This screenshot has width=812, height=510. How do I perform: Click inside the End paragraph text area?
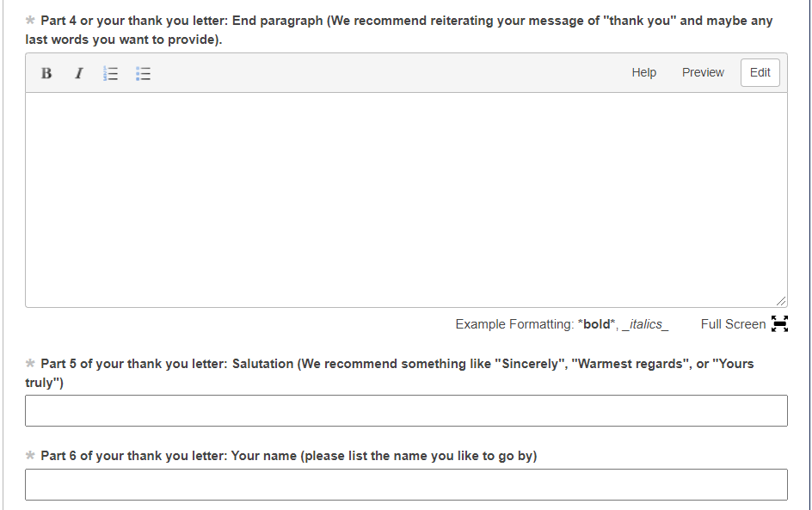pyautogui.click(x=406, y=200)
